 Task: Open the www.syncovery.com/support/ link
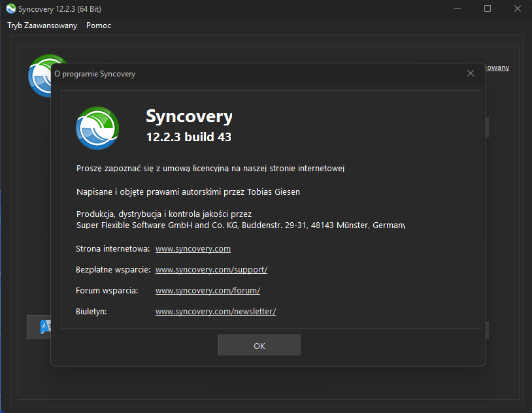pyautogui.click(x=211, y=270)
